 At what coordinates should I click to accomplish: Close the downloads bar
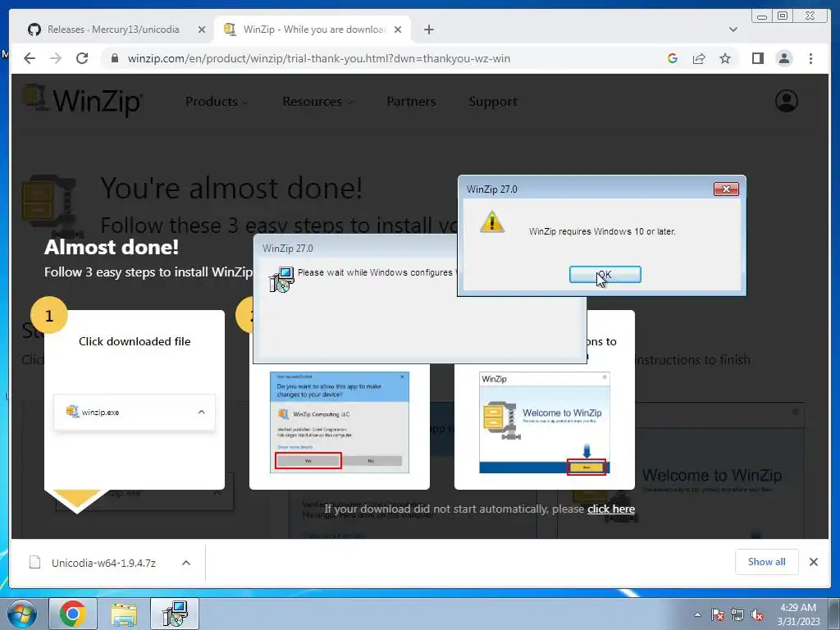coord(813,561)
